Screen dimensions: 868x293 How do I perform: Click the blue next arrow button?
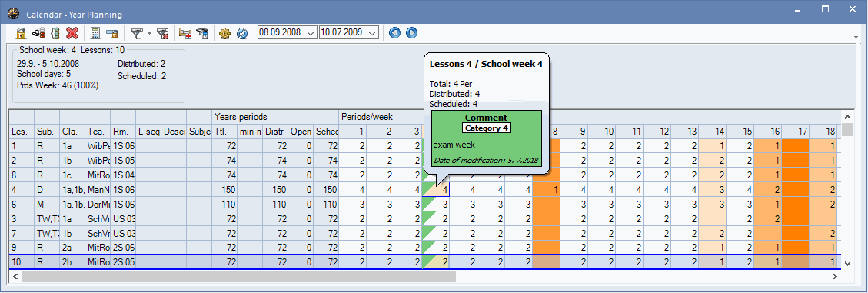pyautogui.click(x=411, y=32)
